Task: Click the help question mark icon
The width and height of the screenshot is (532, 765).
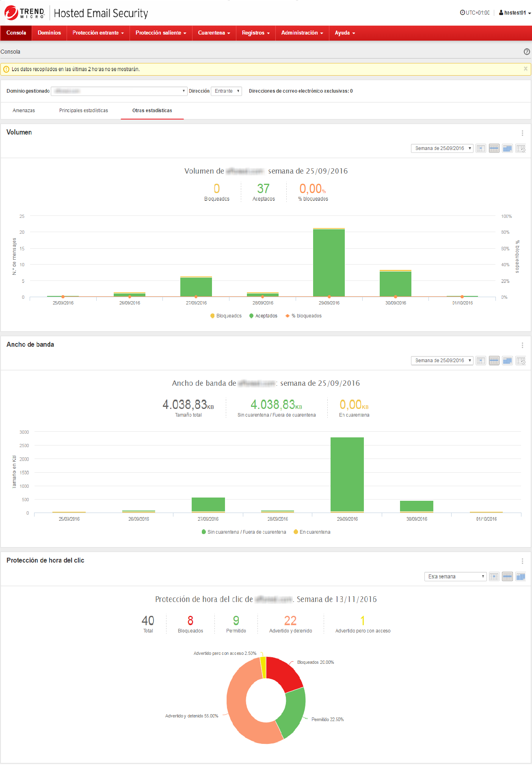Action: click(527, 52)
